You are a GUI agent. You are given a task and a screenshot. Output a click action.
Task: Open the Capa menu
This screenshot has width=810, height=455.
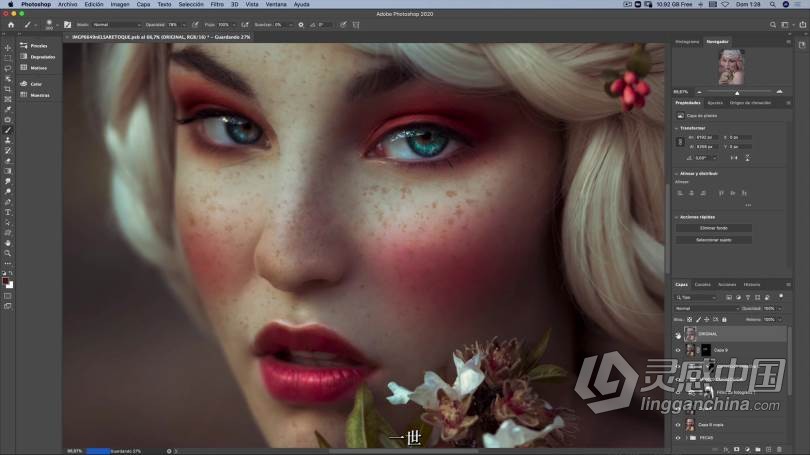click(143, 4)
